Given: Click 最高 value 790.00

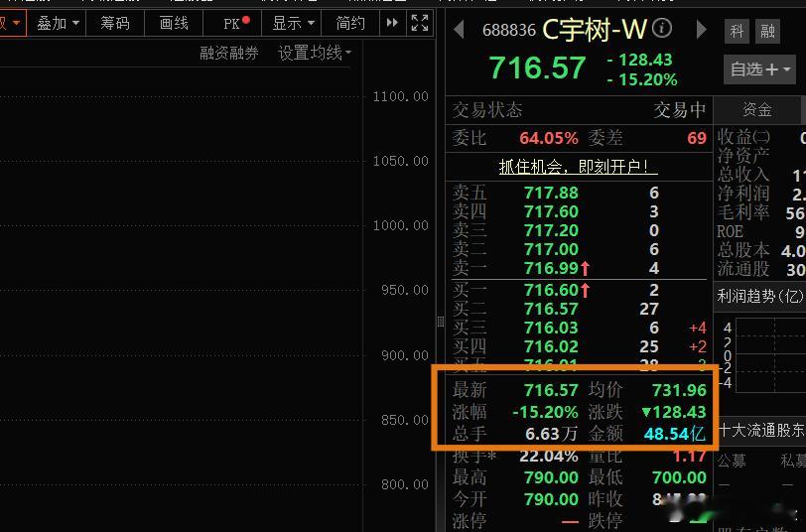Looking at the screenshot, I should [551, 478].
